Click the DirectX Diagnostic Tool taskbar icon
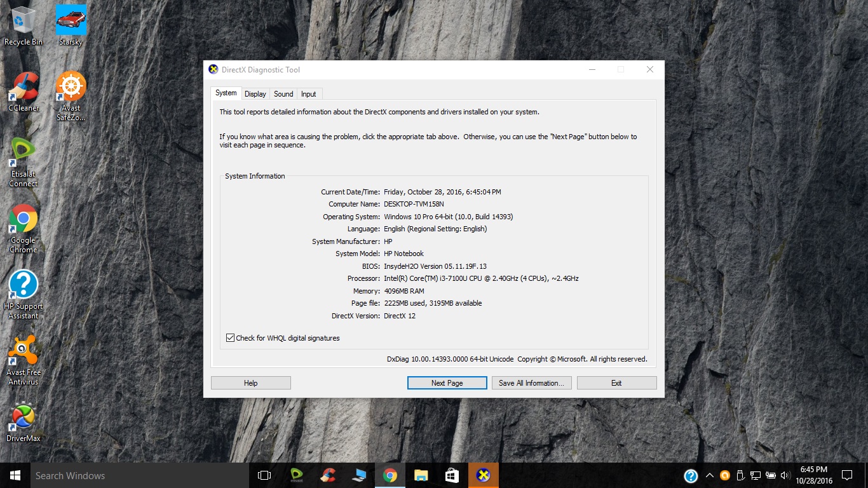The image size is (868, 488). [484, 475]
